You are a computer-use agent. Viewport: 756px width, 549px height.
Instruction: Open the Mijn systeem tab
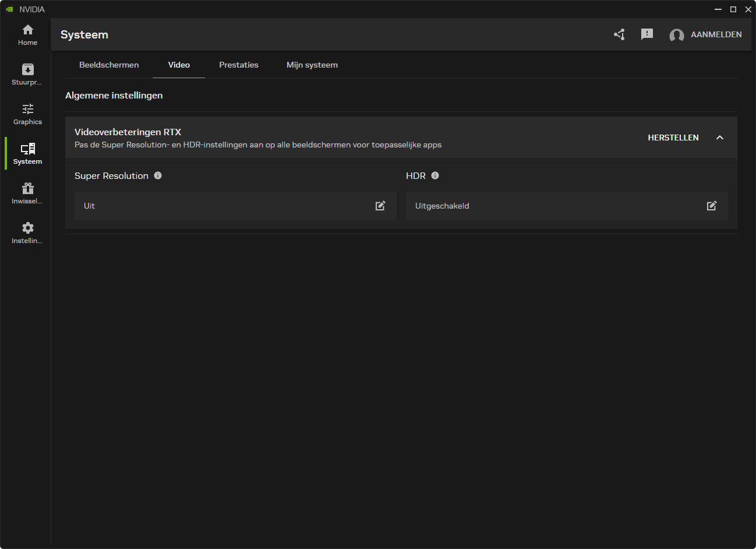312,65
